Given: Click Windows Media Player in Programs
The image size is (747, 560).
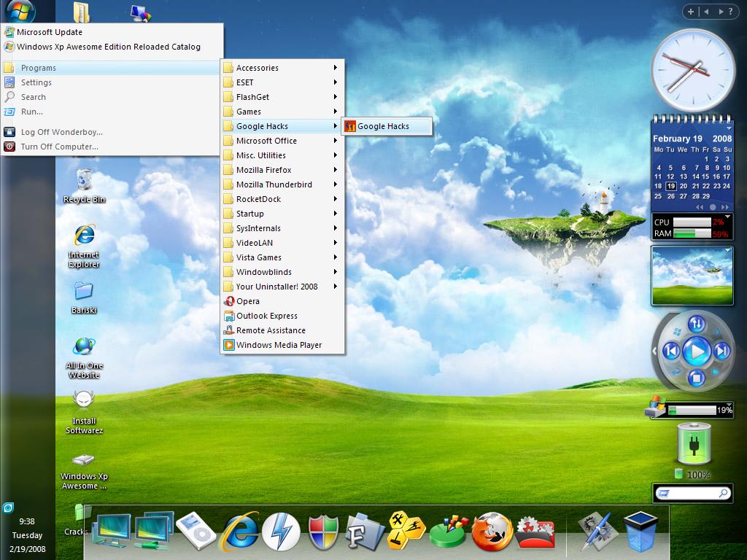Looking at the screenshot, I should pos(276,345).
